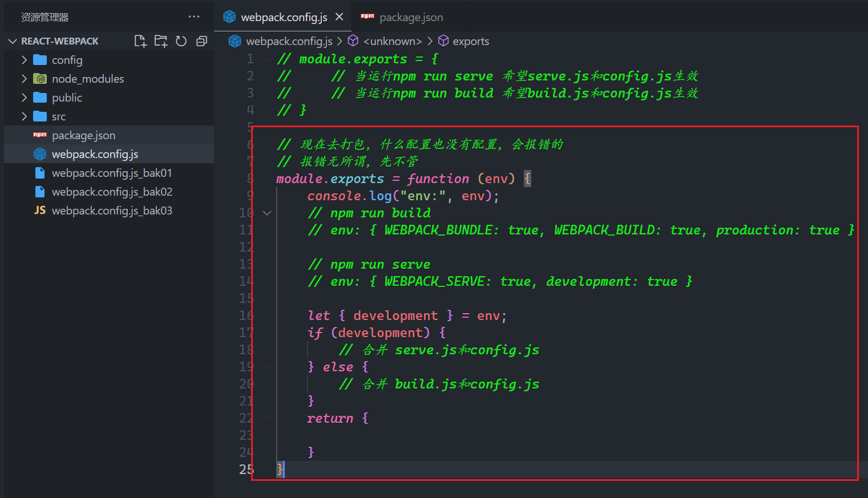This screenshot has height=498, width=868.
Task: Create a new folder in explorer
Action: tap(161, 41)
